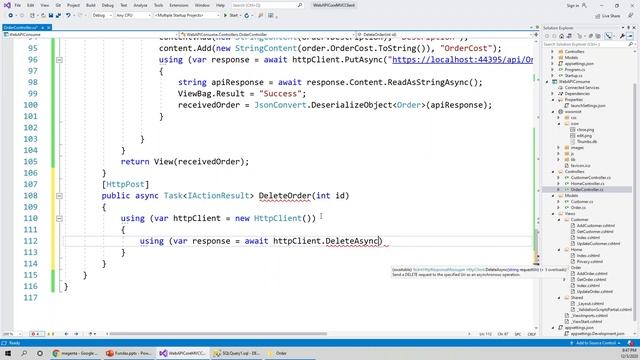The width and height of the screenshot is (640, 360).
Task: Click the editor horizontal scrollbar
Action: pyautogui.click(x=218, y=334)
